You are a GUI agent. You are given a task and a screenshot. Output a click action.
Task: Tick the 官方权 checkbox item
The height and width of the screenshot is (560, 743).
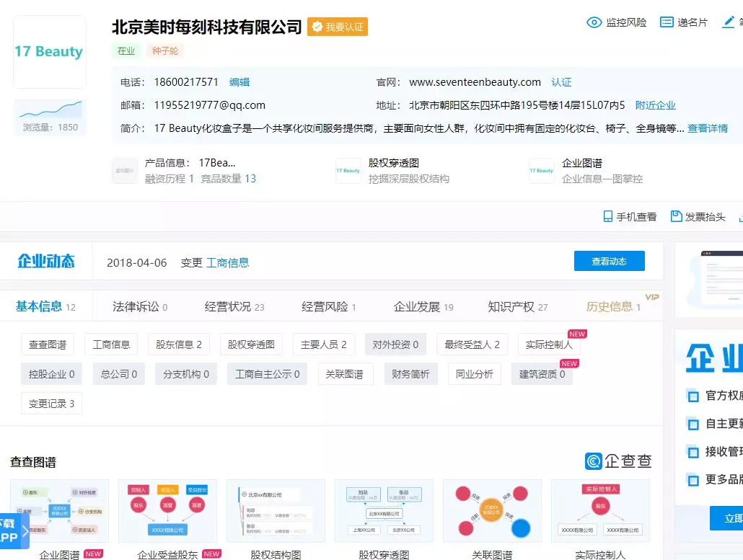[693, 396]
